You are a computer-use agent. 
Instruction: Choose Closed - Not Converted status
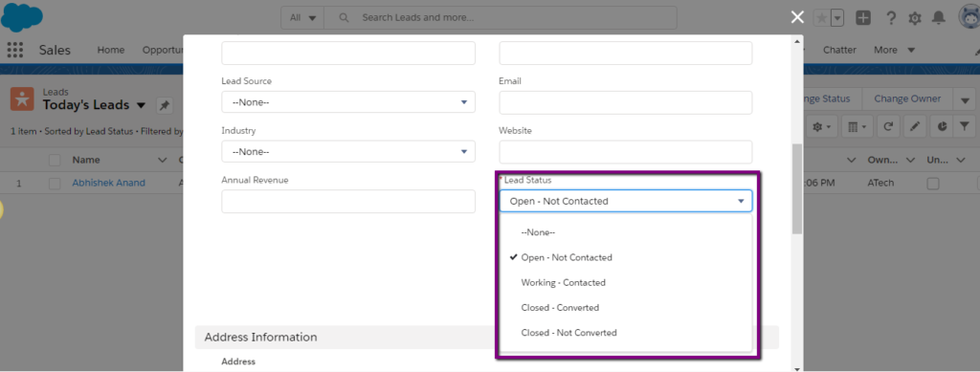626,333
